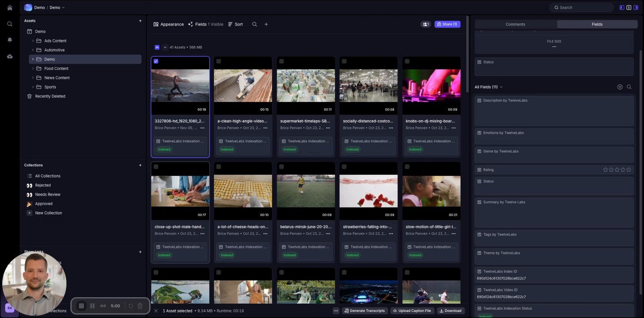Screen dimensions: 644x318
Task: Select the close-up-shot-male-hands asset checkbox
Action: tap(156, 167)
